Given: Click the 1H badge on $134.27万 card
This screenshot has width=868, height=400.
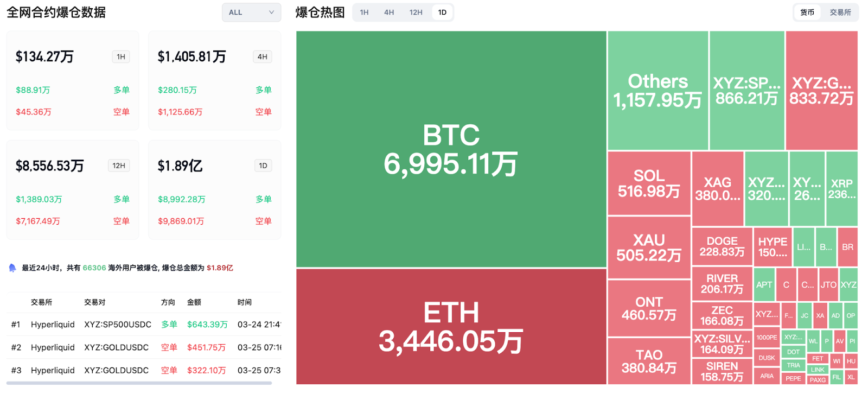Looking at the screenshot, I should pyautogui.click(x=121, y=57).
